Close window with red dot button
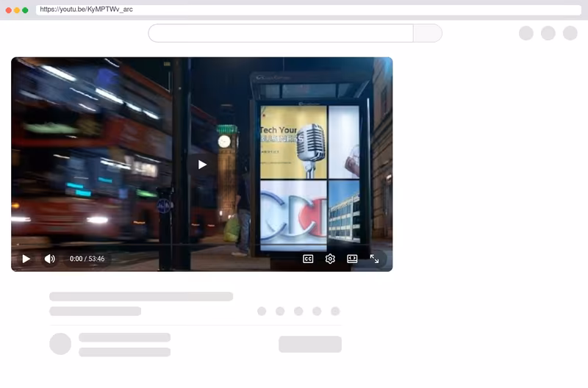588x388 pixels. click(x=9, y=10)
